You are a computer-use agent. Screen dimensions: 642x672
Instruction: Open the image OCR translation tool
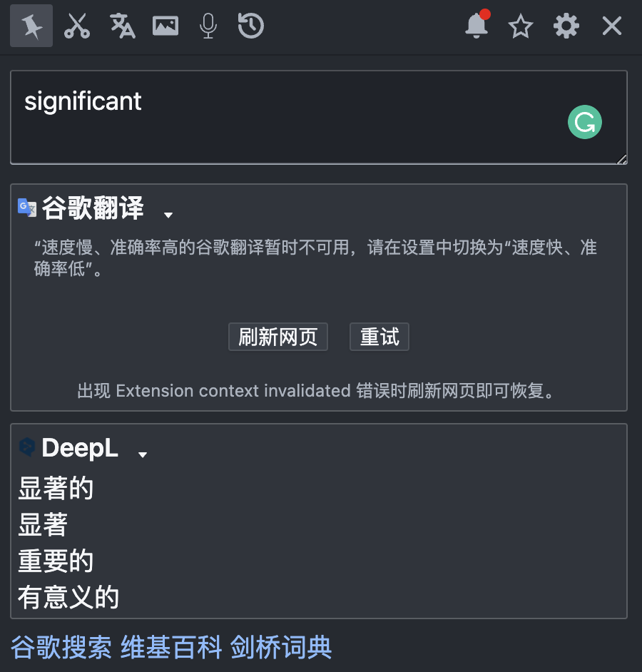(x=165, y=26)
